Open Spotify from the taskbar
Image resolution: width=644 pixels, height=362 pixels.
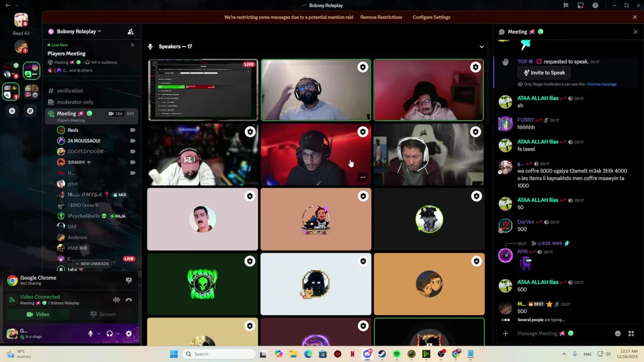396,354
